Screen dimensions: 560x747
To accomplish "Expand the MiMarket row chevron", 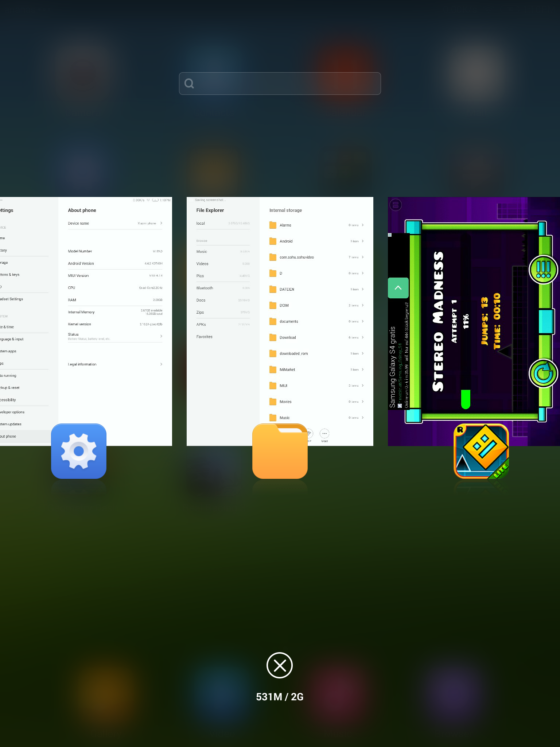I will point(362,369).
